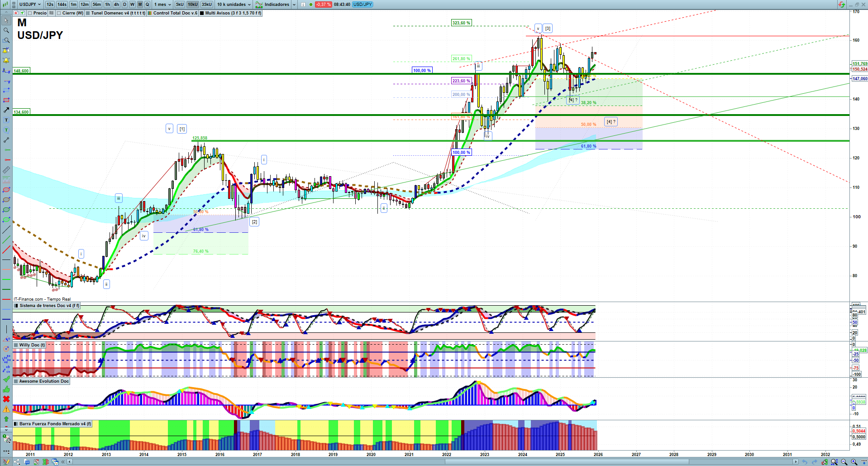The height and width of the screenshot is (466, 868).
Task: Select the 10kU units button
Action: pyautogui.click(x=193, y=5)
